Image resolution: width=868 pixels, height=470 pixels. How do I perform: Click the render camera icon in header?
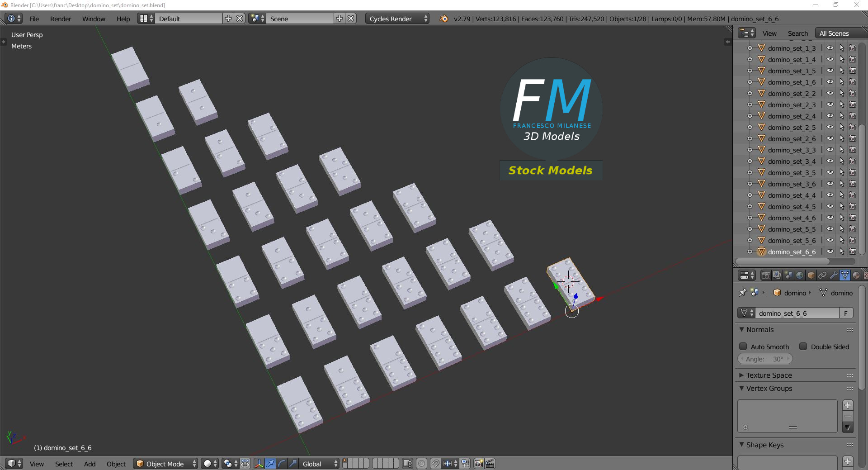(x=478, y=464)
